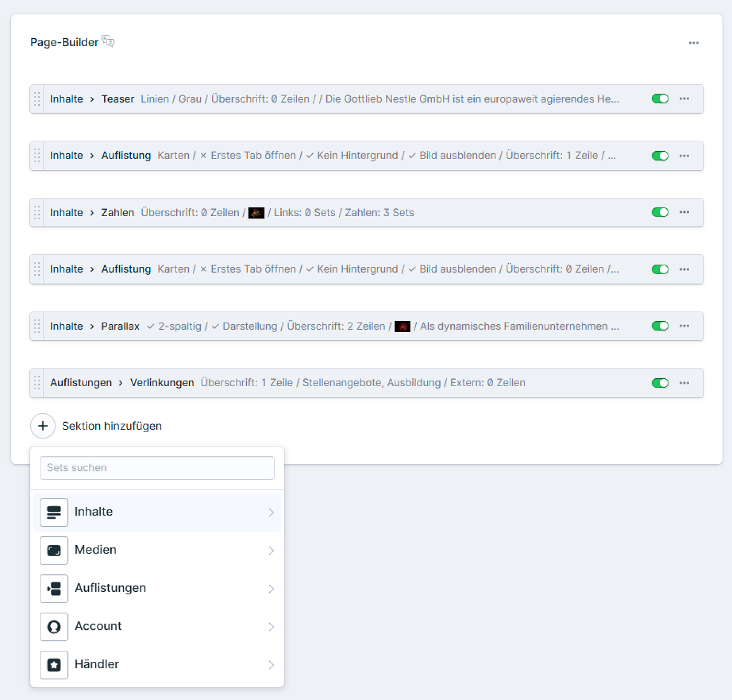Disable the Verlinkungen section toggle

(x=660, y=383)
